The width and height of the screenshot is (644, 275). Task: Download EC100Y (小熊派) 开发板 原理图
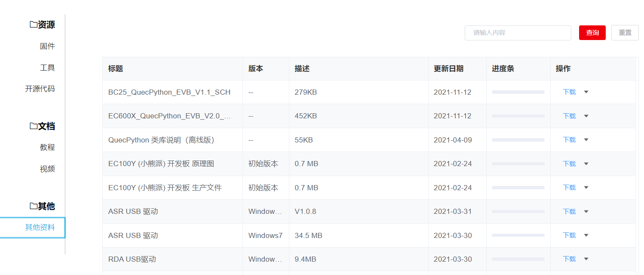568,164
